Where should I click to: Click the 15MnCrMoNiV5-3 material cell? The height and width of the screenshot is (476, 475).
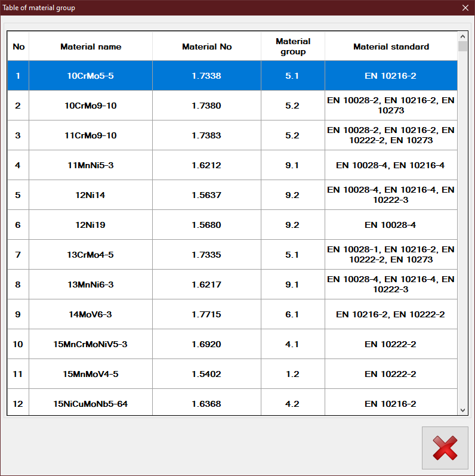click(x=91, y=344)
